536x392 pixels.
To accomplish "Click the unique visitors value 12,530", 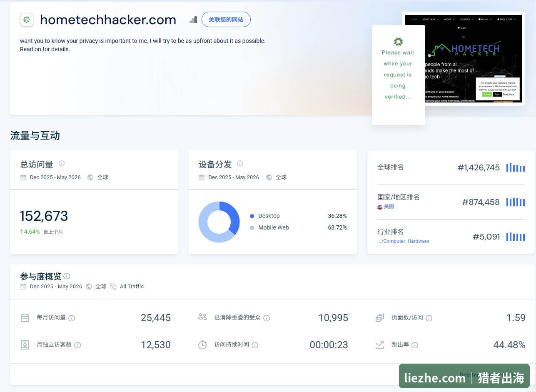I will [156, 345].
